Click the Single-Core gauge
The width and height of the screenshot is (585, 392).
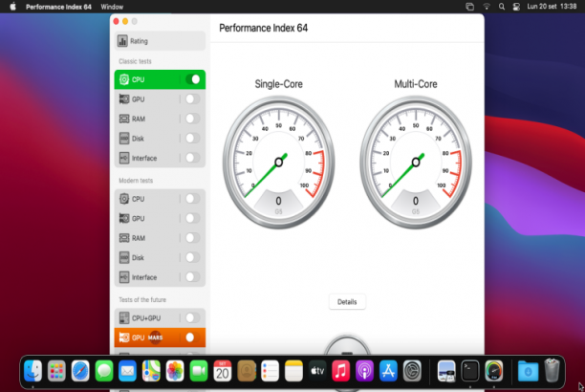click(x=279, y=163)
